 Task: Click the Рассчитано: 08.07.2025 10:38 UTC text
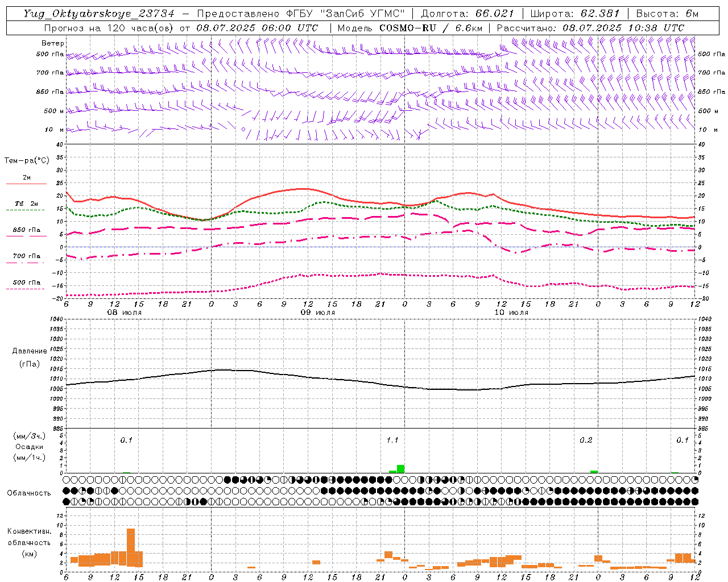(590, 28)
